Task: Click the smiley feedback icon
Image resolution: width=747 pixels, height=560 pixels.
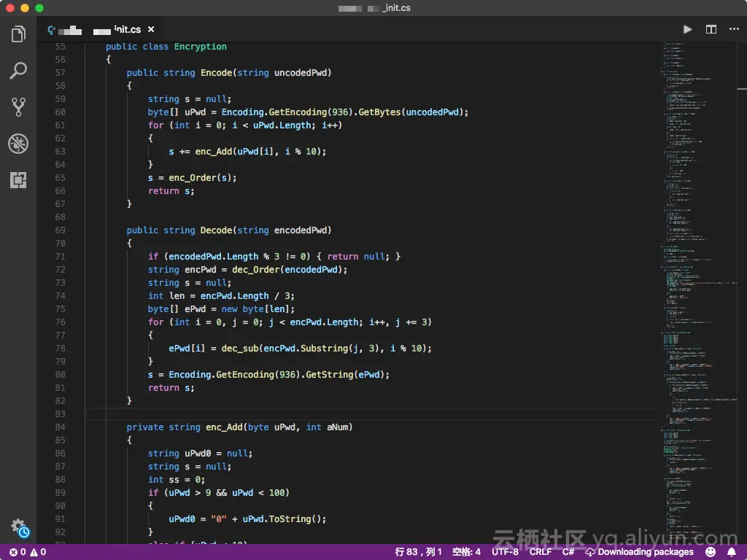Action: pyautogui.click(x=711, y=552)
